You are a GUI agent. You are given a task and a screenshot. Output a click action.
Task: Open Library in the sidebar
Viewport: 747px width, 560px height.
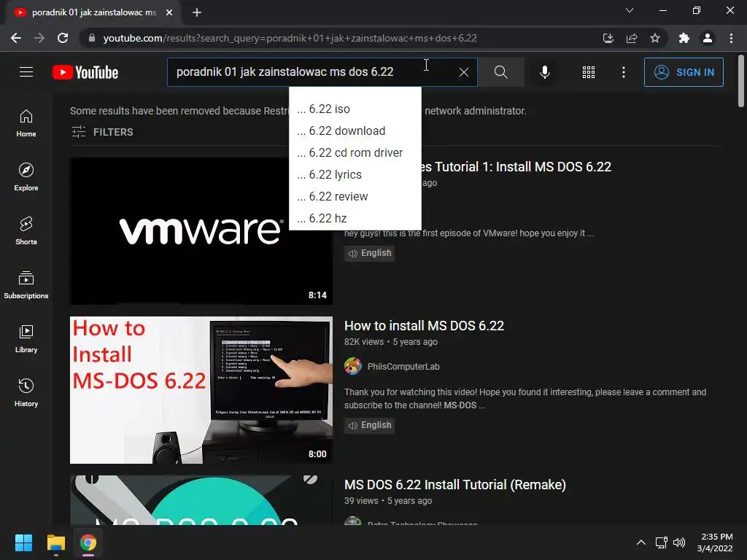coord(26,338)
